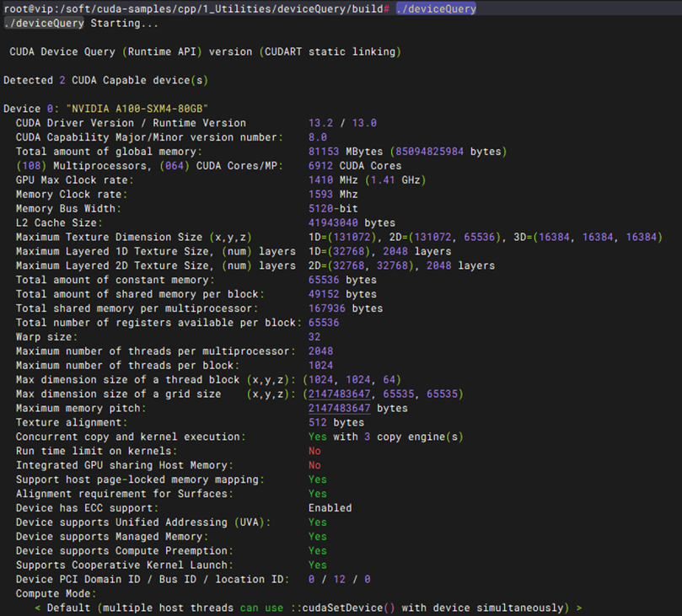682x616 pixels.
Task: Click the './deviceQuery Starting...' output line
Action: [81, 24]
